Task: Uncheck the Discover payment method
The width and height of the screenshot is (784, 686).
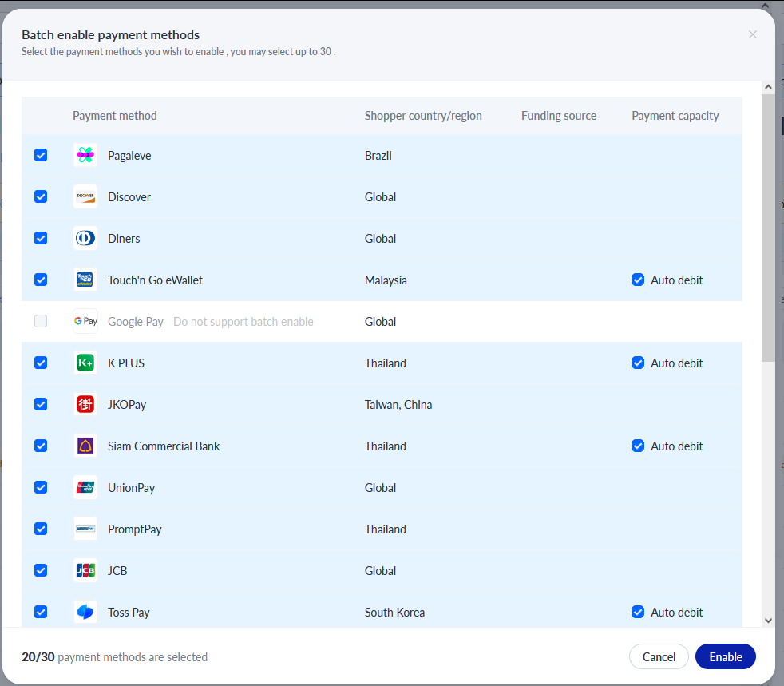Action: 41,197
